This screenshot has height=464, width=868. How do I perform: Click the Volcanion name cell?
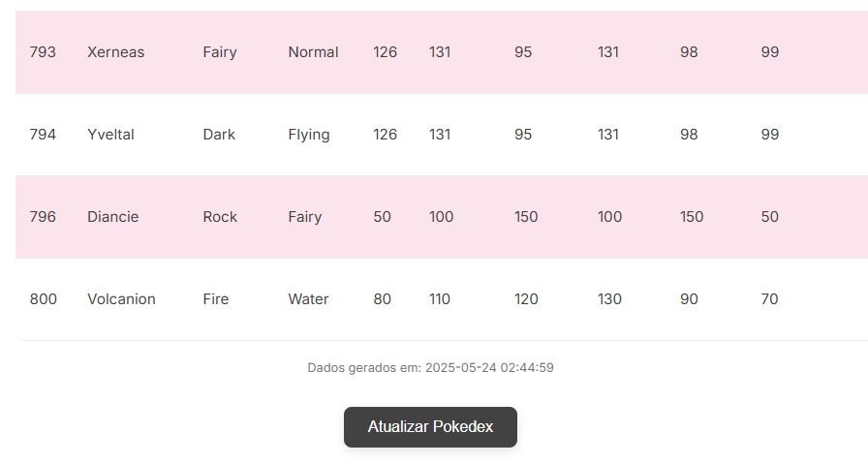click(x=121, y=299)
